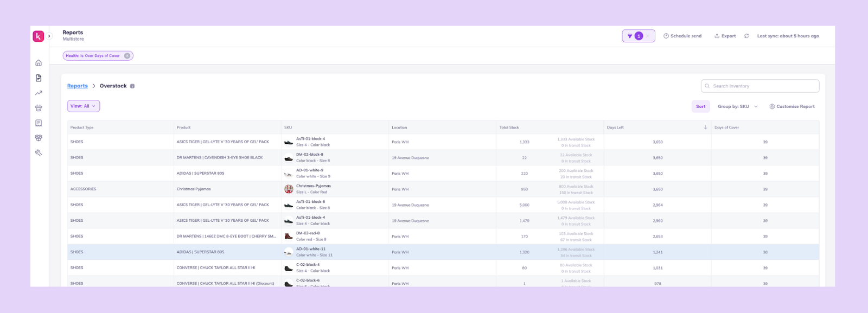Click the refresh sync icon
This screenshot has height=313, width=868.
(746, 36)
